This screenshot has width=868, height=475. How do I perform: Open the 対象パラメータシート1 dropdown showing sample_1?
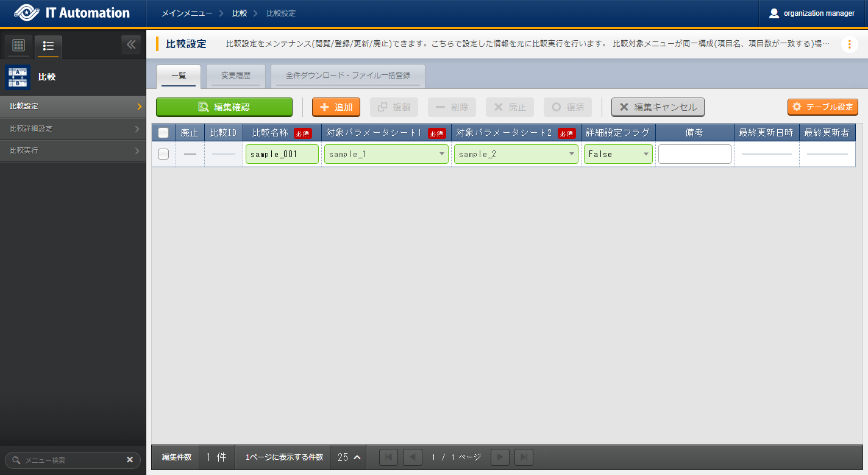tap(386, 154)
